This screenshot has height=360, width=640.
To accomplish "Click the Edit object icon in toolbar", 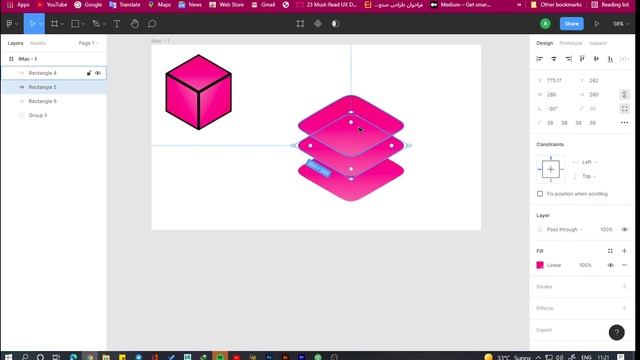I will tap(300, 24).
